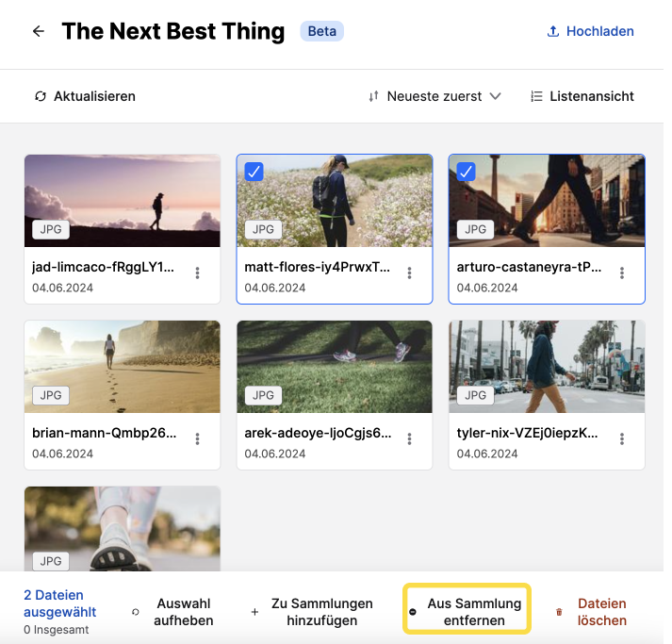Open the arek-adeoye grass shoes thumbnail
The width and height of the screenshot is (672, 644).
[x=335, y=367]
